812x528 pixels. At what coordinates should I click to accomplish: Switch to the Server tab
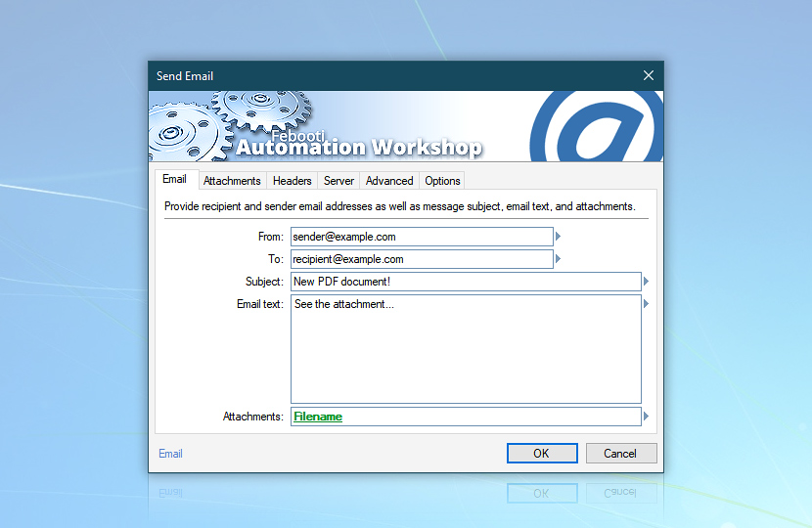point(338,181)
